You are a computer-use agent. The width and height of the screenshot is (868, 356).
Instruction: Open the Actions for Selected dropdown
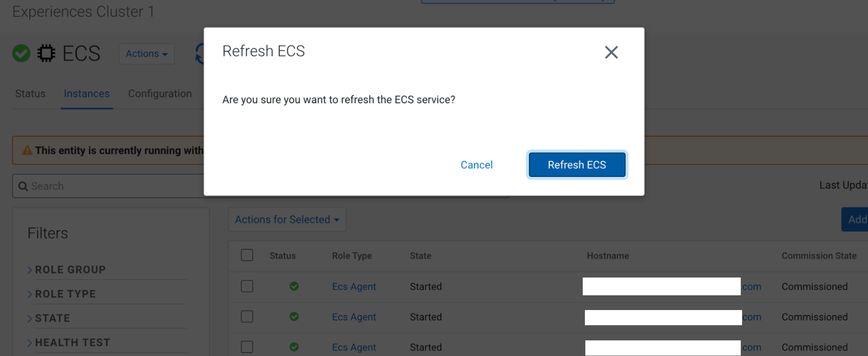(287, 219)
